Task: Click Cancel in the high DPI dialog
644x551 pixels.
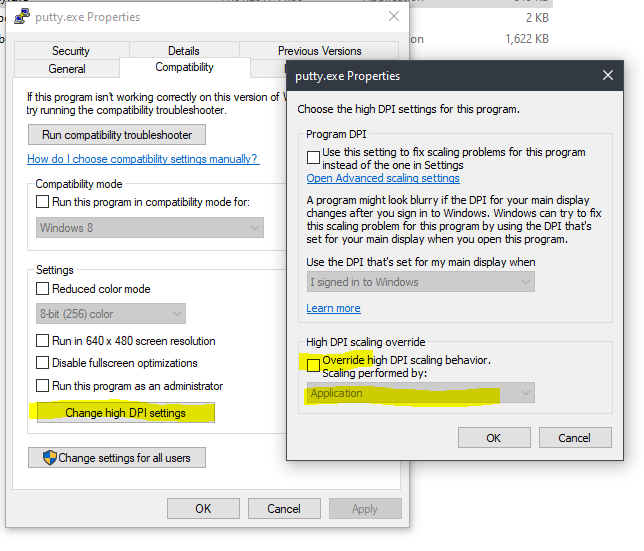Action: coord(575,438)
